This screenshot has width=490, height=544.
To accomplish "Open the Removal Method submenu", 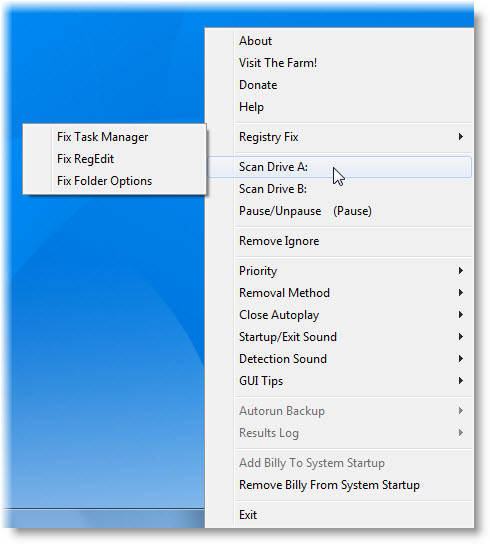I will [x=339, y=293].
